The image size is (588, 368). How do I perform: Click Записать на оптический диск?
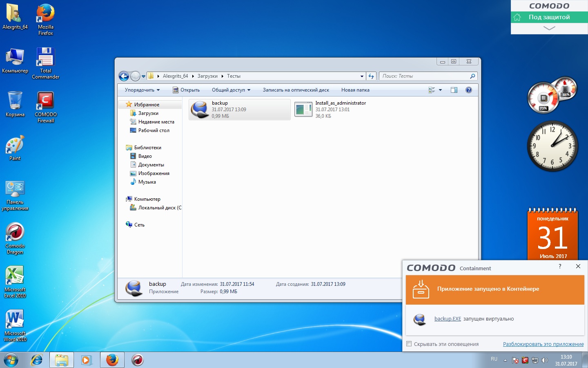(296, 90)
